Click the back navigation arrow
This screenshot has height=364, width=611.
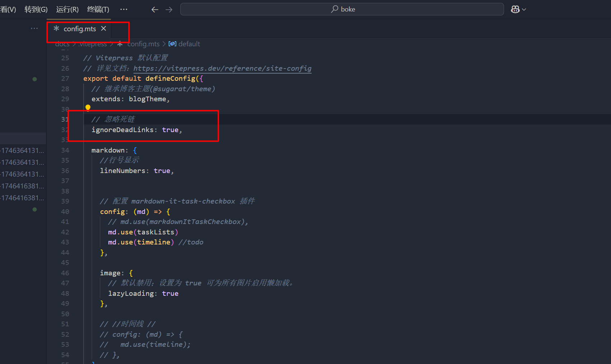point(155,10)
